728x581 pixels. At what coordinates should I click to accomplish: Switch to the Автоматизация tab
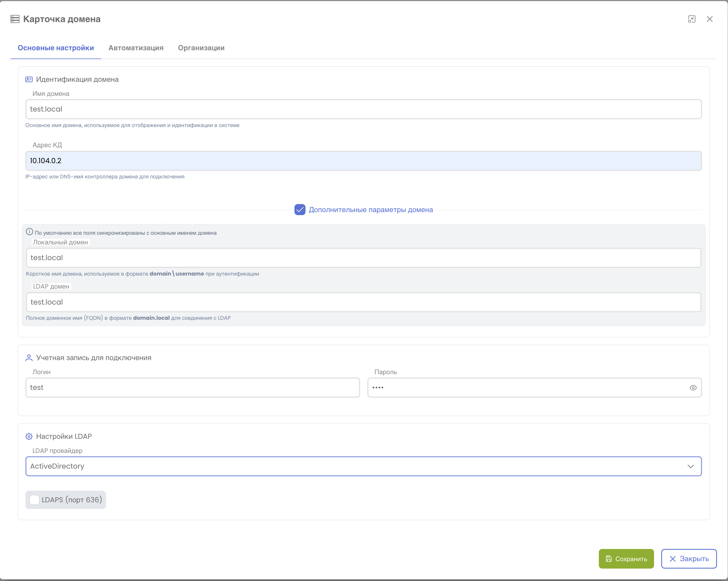(x=136, y=48)
